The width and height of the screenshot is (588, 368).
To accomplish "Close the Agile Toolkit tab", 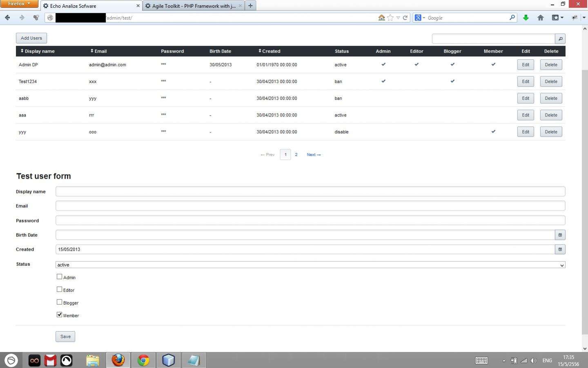I will click(x=240, y=6).
